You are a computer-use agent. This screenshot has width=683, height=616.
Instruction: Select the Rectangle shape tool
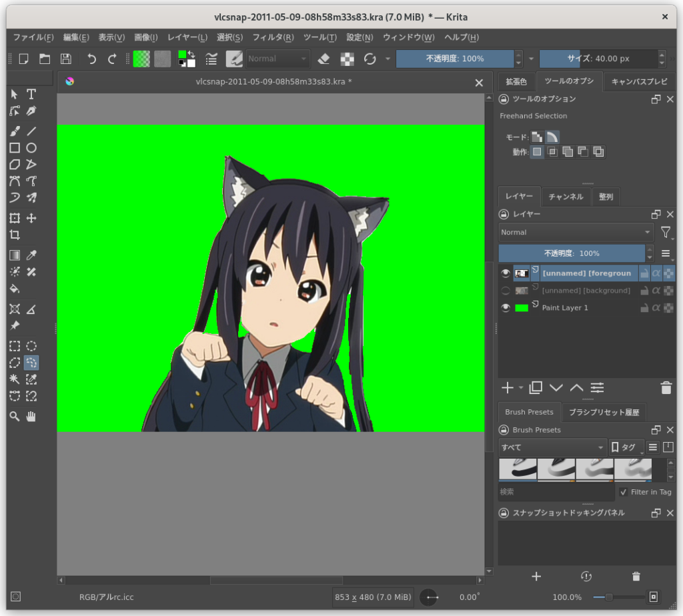pos(15,148)
